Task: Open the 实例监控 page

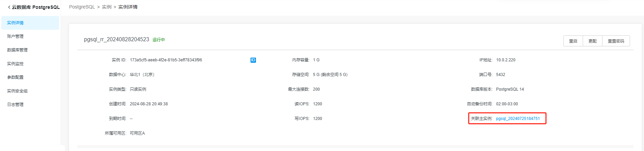Action: [15, 64]
